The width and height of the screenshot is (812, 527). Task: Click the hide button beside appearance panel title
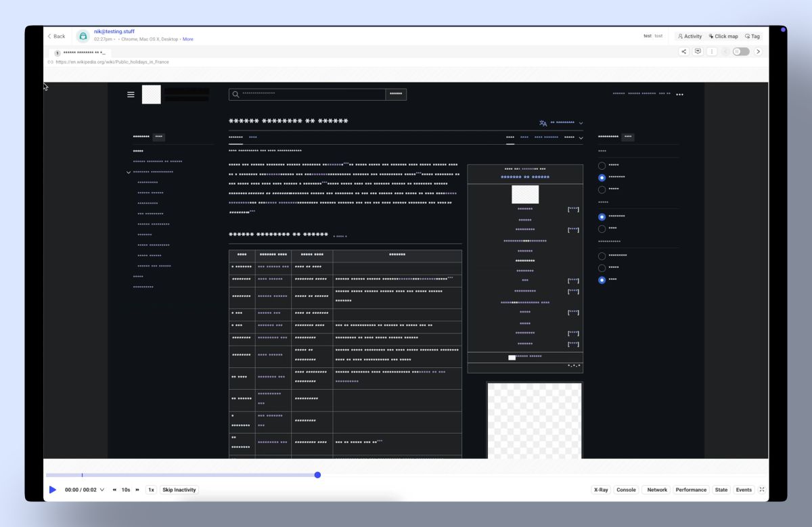point(628,137)
